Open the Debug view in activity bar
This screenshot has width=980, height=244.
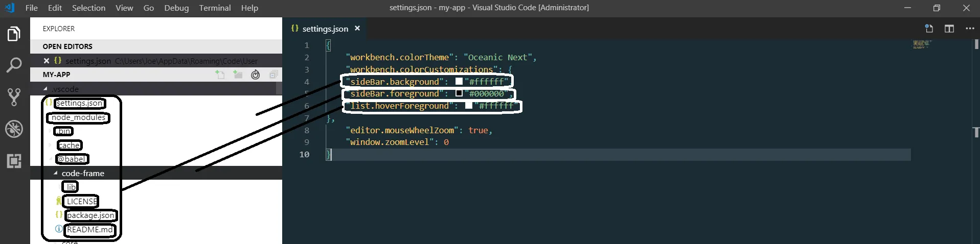point(14,129)
